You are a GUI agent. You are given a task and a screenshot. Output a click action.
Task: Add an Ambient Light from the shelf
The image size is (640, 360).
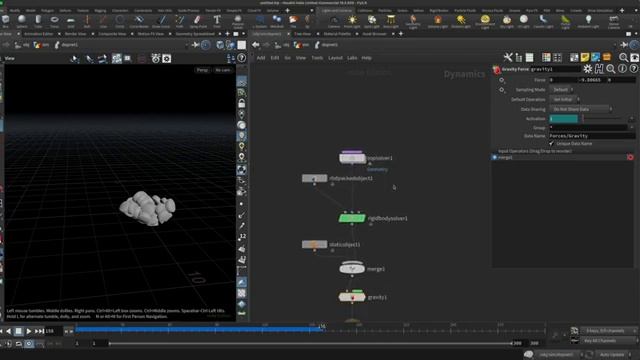tap(588, 21)
